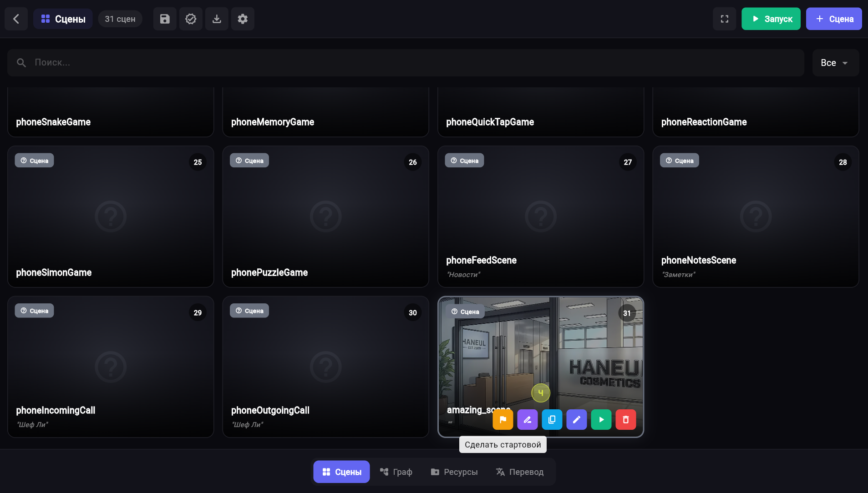Switch to the Граф tab
The image size is (868, 493).
coord(396,472)
